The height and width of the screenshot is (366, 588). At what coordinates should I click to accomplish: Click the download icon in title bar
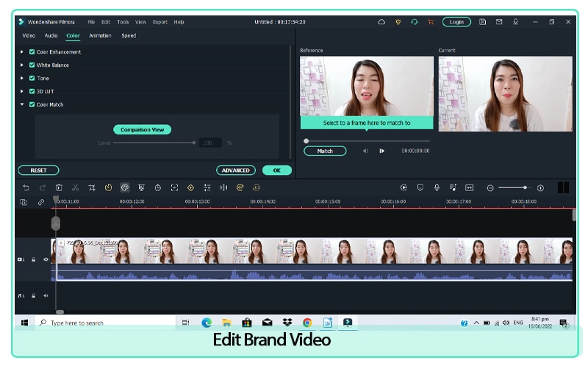pyautogui.click(x=516, y=22)
